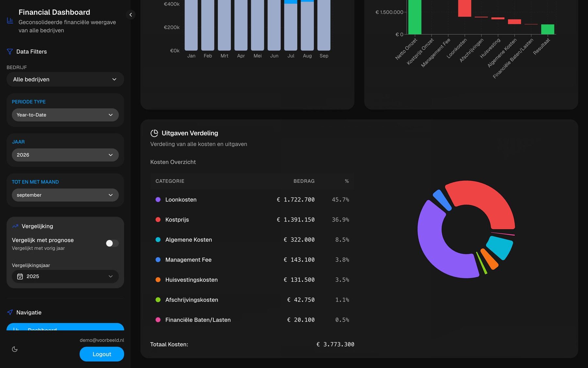Toggle the Vergelijk met prognose switch
The width and height of the screenshot is (588, 368).
click(x=112, y=243)
